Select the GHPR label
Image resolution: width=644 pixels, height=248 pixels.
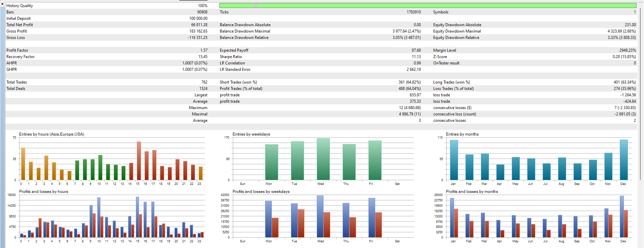pyautogui.click(x=11, y=69)
